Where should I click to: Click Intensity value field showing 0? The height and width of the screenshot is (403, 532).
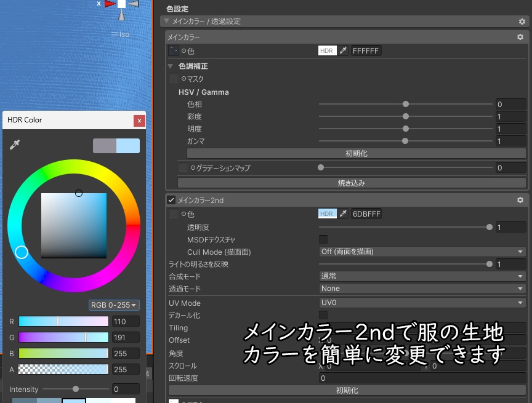(126, 389)
